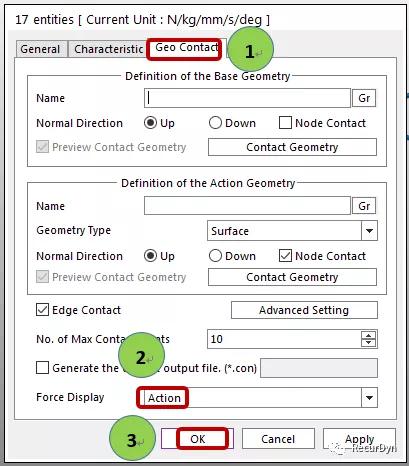
Task: Select Down normal direction for Base Geometry
Action: point(215,123)
